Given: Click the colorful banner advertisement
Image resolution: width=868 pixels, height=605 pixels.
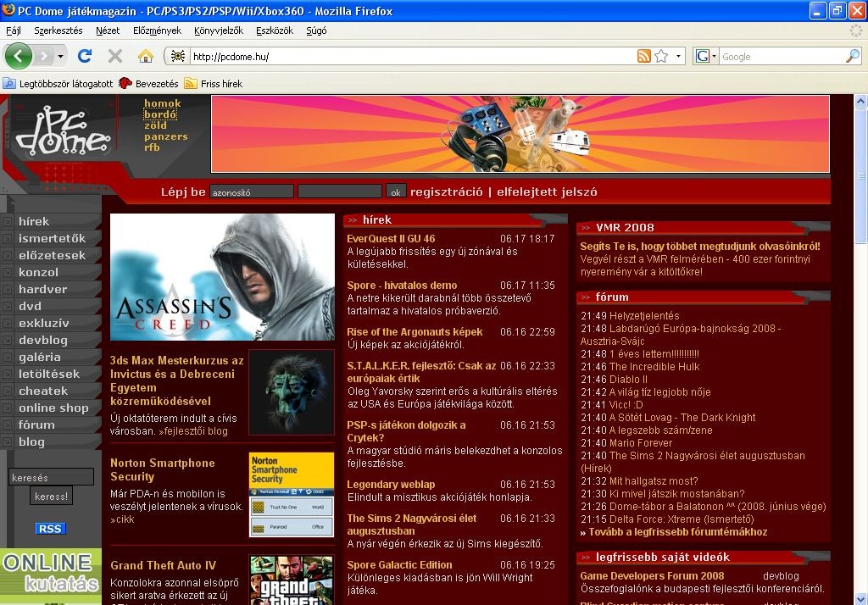Looking at the screenshot, I should coord(520,133).
